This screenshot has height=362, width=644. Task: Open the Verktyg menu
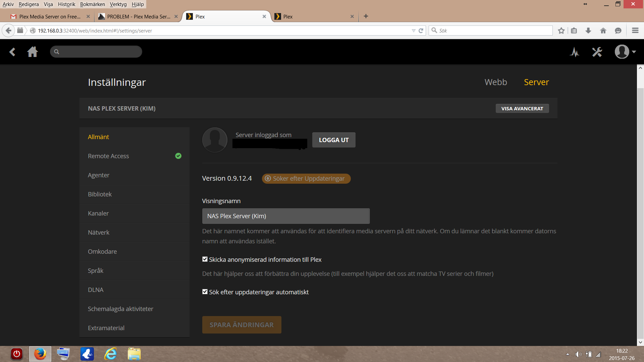point(118,4)
